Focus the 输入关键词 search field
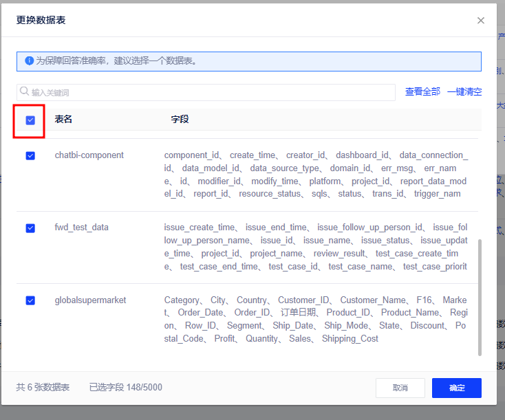 206,92
